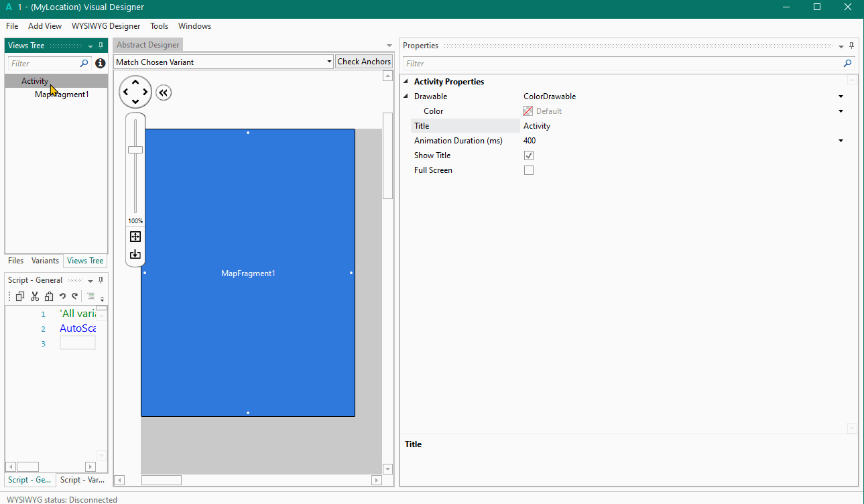Click the designer horizontal scrollbar thumb

[x=162, y=480]
